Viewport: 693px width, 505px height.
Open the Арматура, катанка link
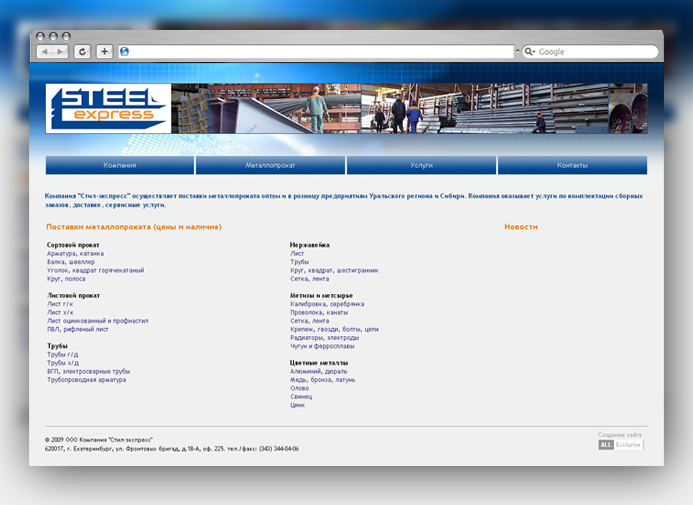pos(76,254)
